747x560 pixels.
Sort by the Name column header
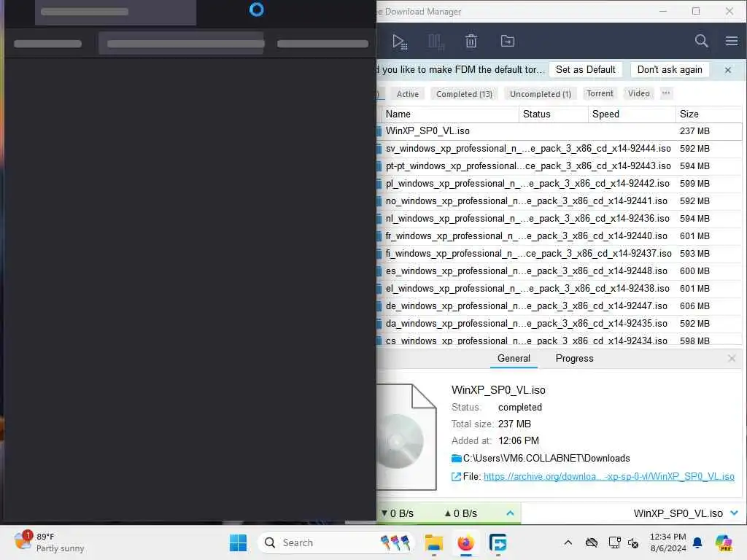(x=449, y=114)
